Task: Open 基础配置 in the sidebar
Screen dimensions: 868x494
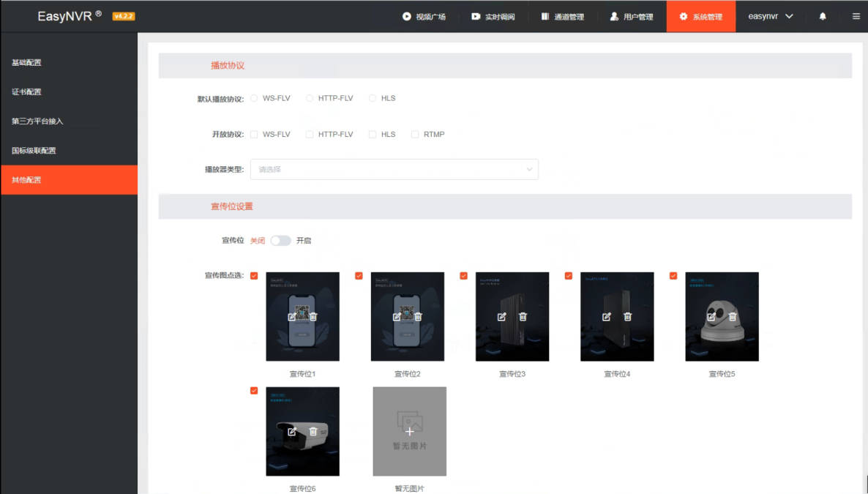Action: 69,63
